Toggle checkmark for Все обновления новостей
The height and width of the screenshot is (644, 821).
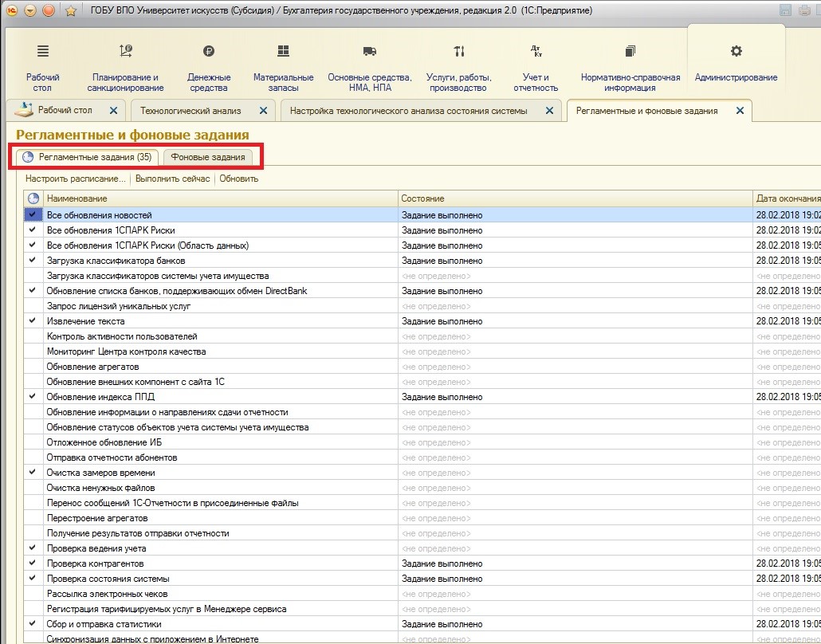click(33, 215)
